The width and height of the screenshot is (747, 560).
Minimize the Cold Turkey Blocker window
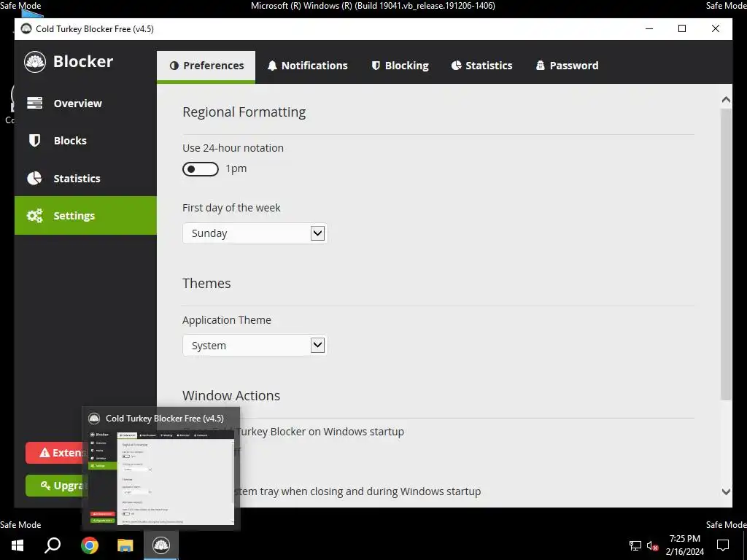coord(649,28)
